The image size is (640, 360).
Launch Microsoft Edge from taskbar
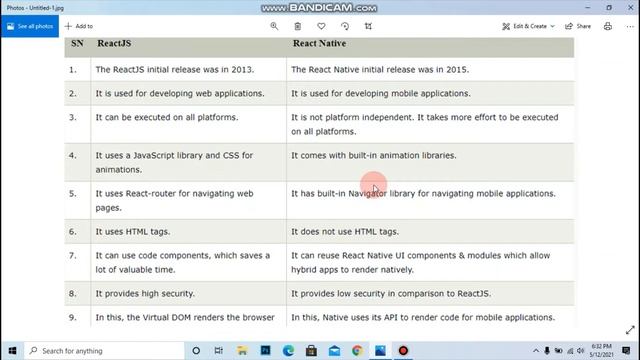pos(288,351)
